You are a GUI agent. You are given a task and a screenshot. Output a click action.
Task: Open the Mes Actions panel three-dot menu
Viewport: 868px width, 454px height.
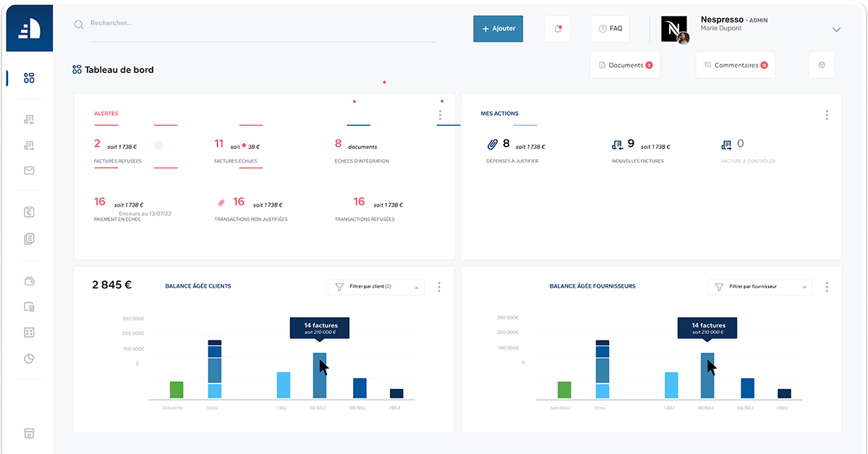pos(827,115)
